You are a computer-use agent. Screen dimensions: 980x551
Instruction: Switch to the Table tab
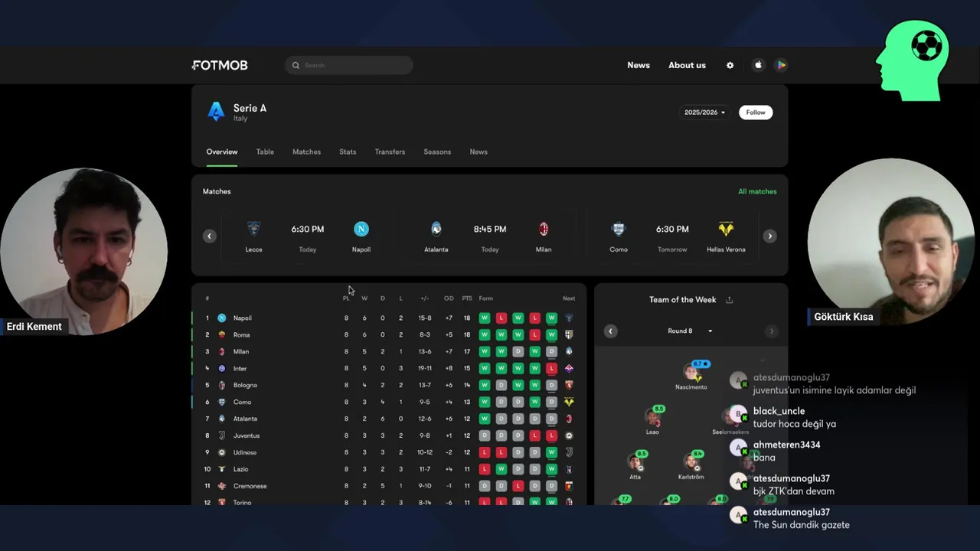265,152
